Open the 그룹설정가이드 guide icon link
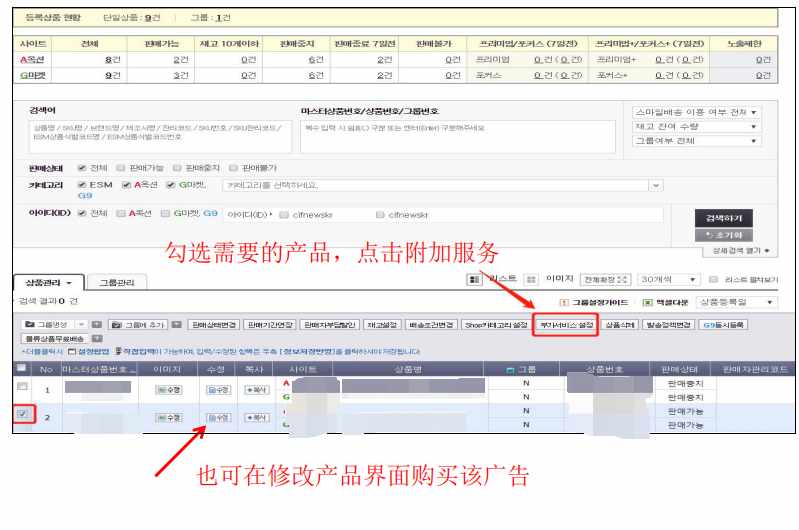 click(x=564, y=303)
